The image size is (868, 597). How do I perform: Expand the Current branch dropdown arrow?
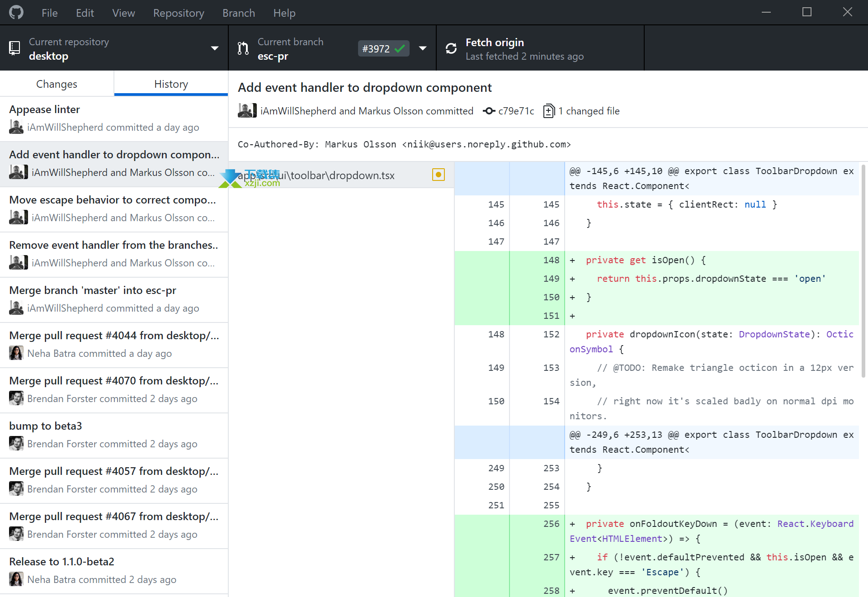[423, 48]
